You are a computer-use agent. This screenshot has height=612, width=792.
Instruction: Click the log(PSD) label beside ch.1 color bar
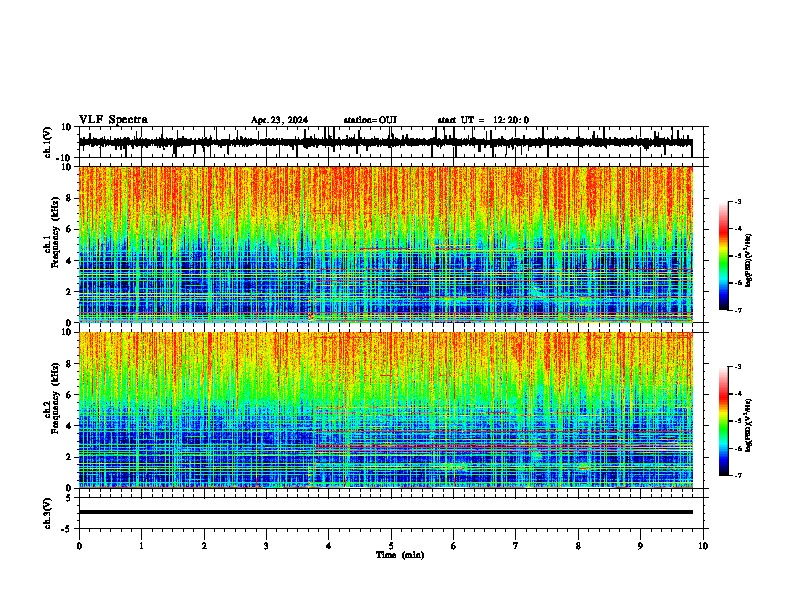pos(748,261)
